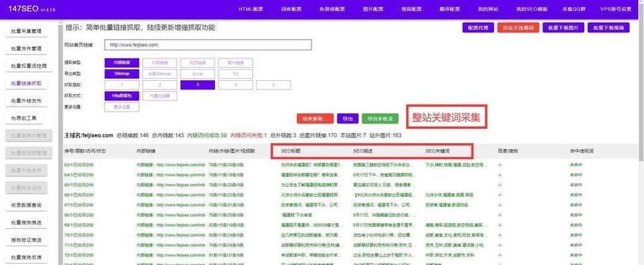The width and height of the screenshot is (644, 265).
Task: Select the 内部链接 extraction type
Action: [x=122, y=63]
